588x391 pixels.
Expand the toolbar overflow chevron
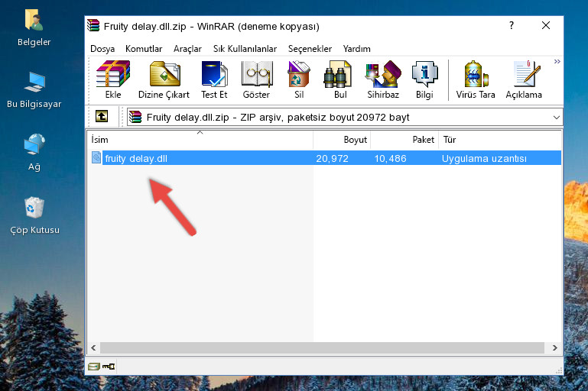click(x=557, y=61)
